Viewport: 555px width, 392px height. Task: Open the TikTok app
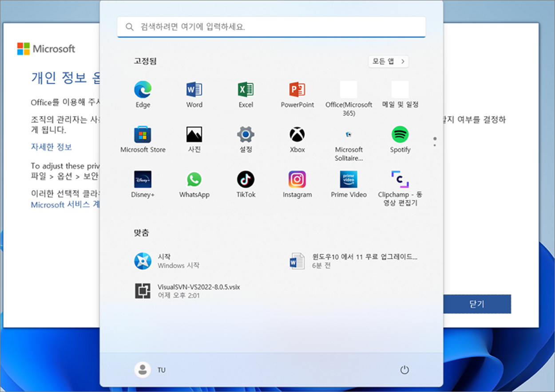246,184
